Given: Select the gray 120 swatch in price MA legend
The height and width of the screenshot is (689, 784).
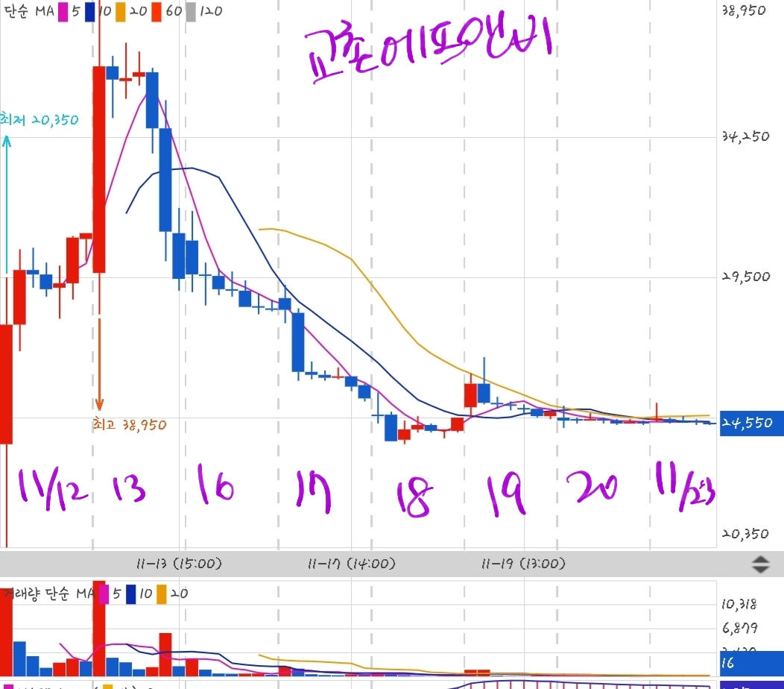Looking at the screenshot, I should pyautogui.click(x=191, y=11).
